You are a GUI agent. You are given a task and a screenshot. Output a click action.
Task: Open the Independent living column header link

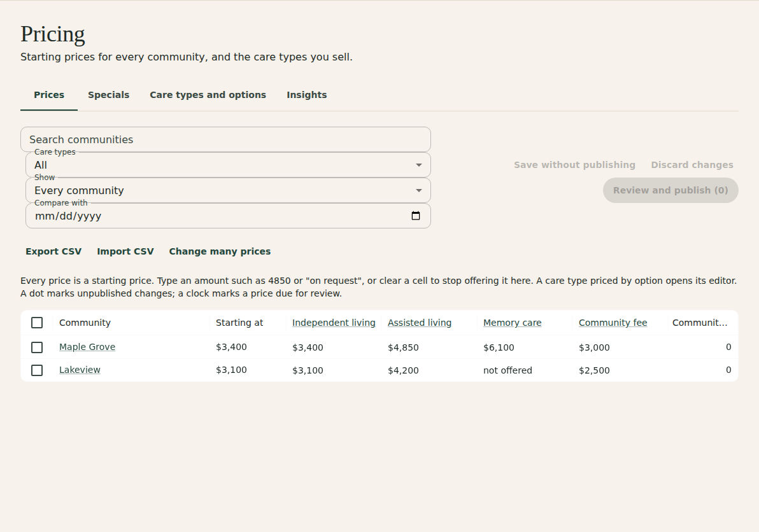(x=334, y=323)
